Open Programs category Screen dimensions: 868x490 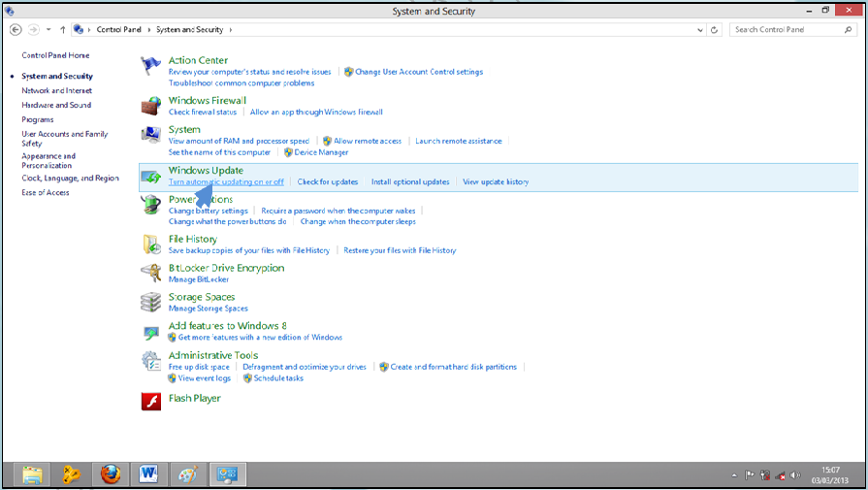coord(38,119)
